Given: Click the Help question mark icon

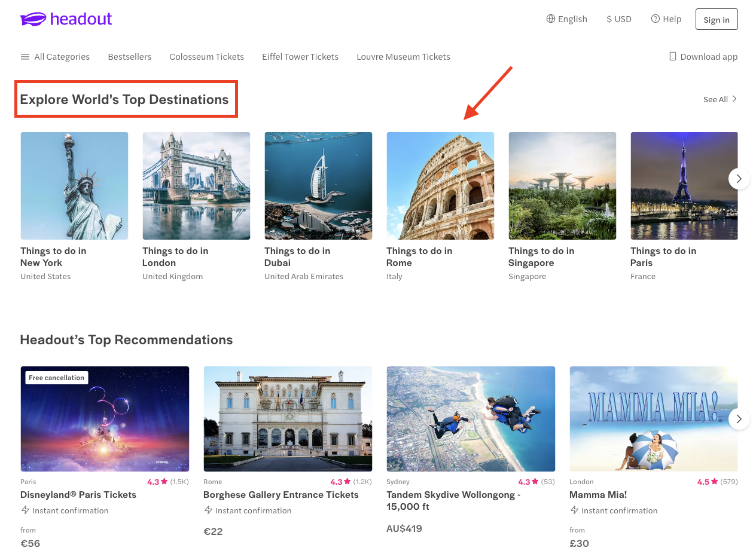Looking at the screenshot, I should (x=655, y=19).
